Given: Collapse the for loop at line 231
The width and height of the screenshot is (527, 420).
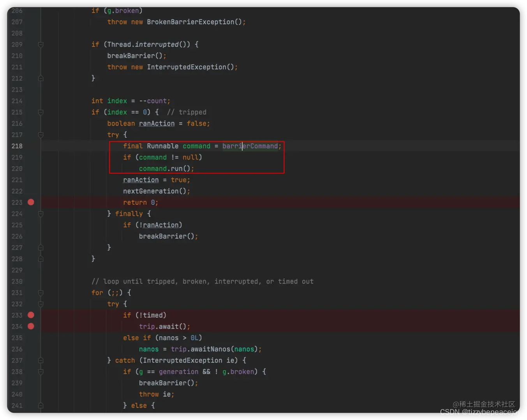Looking at the screenshot, I should [x=41, y=293].
